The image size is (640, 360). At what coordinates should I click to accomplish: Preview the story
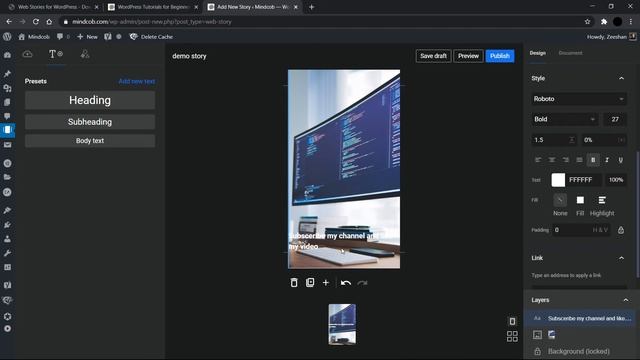coord(468,56)
